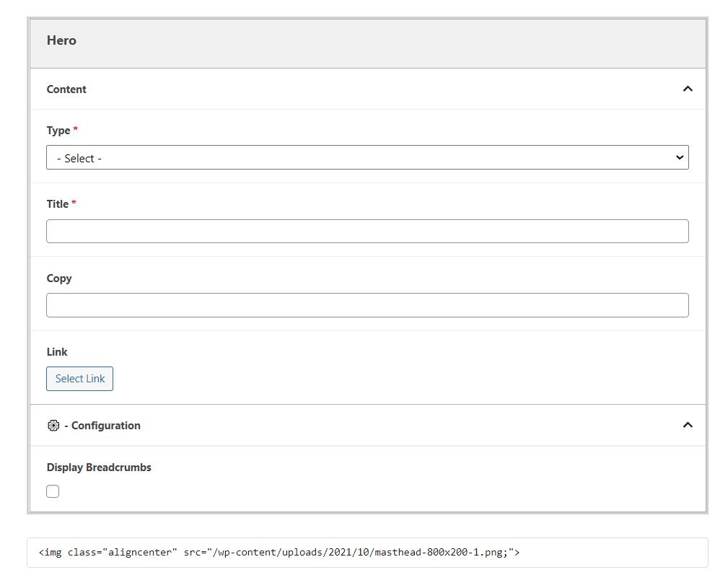The image size is (728, 575).
Task: Click the Link field label
Action: click(x=57, y=352)
